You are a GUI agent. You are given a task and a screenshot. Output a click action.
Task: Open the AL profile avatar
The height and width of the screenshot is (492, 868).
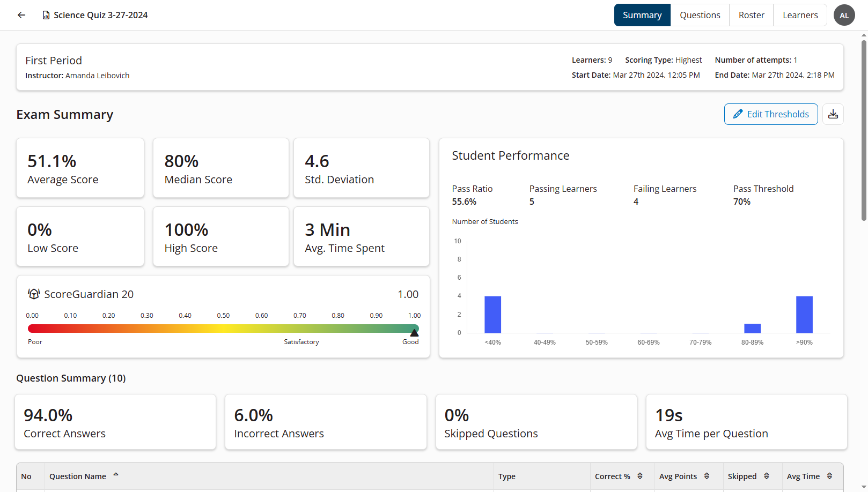tap(844, 15)
